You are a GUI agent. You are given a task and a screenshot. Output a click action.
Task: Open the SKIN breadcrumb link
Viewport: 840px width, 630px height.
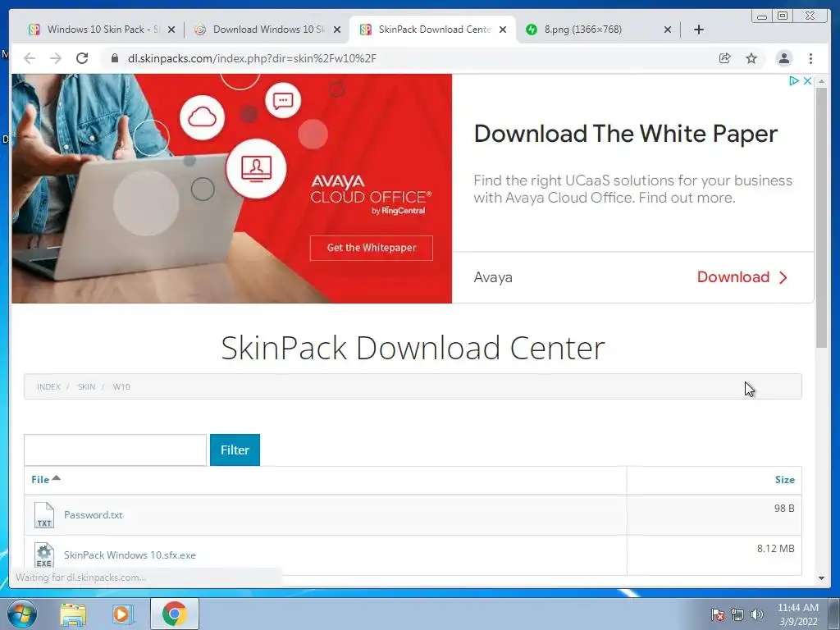(86, 387)
